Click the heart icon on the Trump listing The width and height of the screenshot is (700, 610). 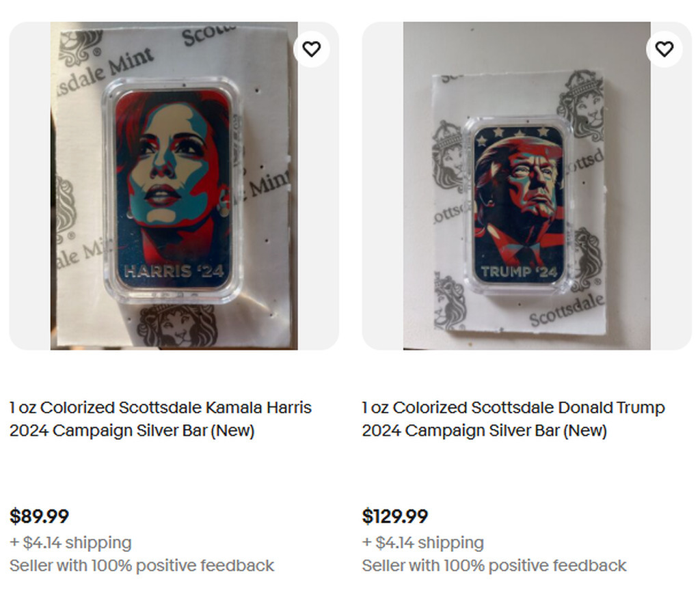coord(664,49)
